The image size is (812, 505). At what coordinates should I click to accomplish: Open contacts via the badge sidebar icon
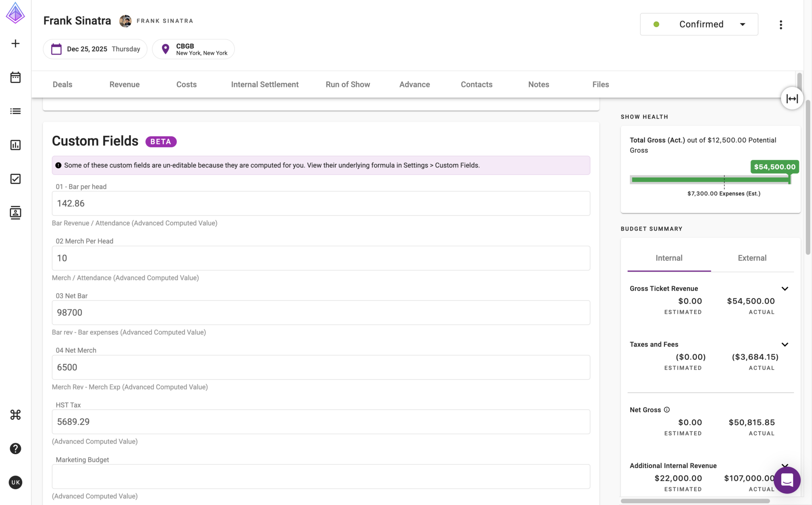[x=15, y=213]
